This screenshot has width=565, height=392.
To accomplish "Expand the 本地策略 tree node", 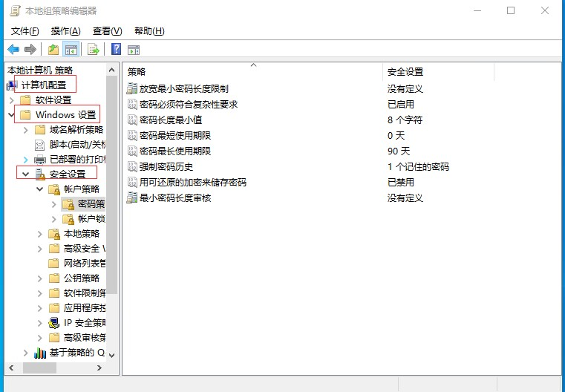I will [39, 234].
